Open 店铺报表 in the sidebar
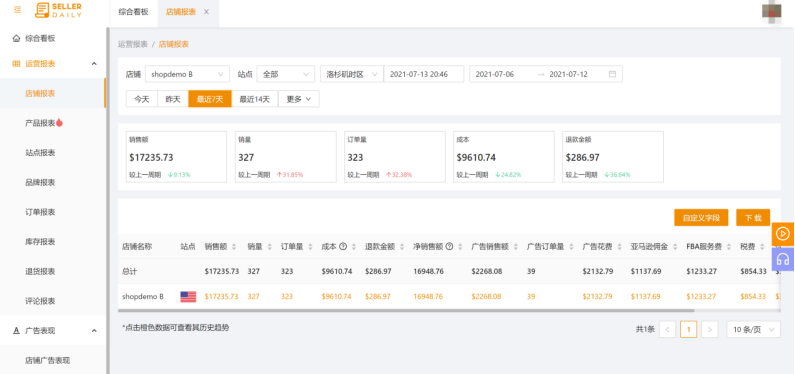Image resolution: width=795 pixels, height=374 pixels. 53,93
